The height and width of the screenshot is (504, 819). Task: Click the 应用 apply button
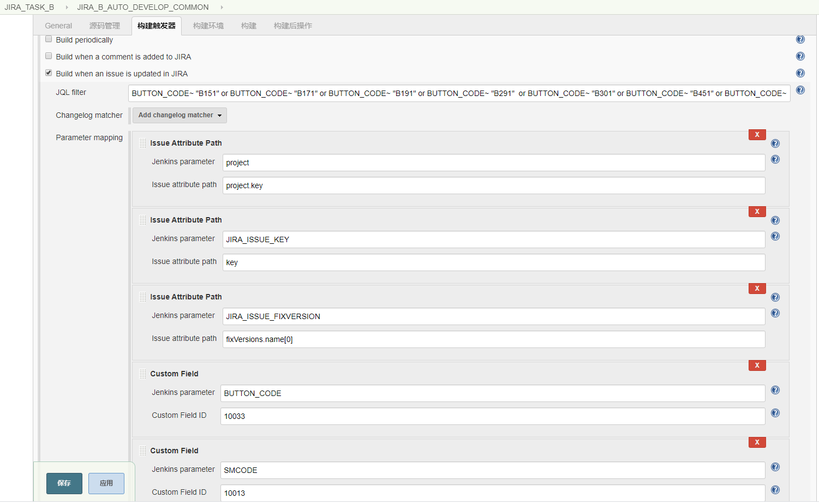pyautogui.click(x=106, y=483)
